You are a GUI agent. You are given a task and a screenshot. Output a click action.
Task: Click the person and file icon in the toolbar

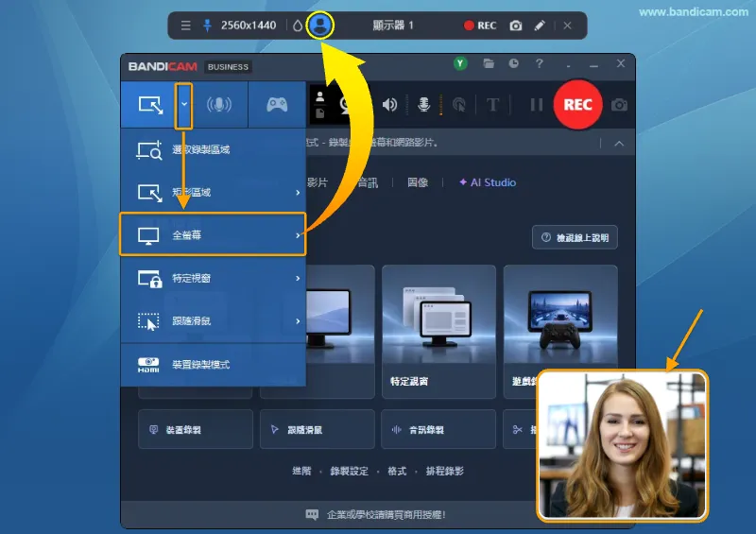click(x=319, y=105)
